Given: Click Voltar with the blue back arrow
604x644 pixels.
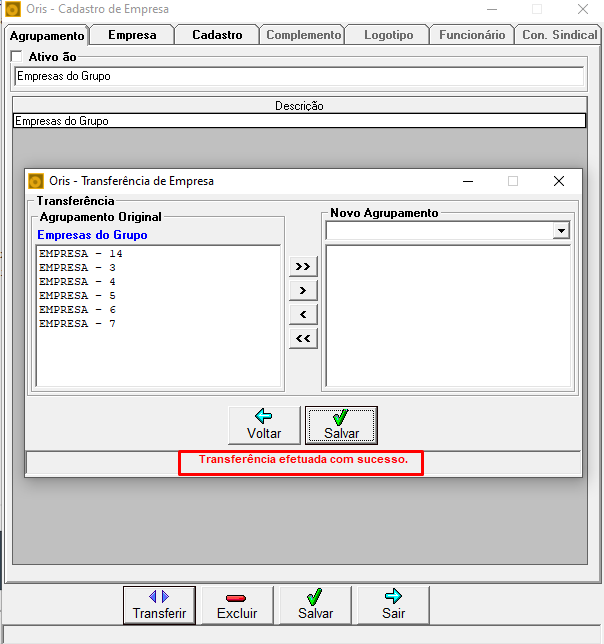Looking at the screenshot, I should (264, 425).
